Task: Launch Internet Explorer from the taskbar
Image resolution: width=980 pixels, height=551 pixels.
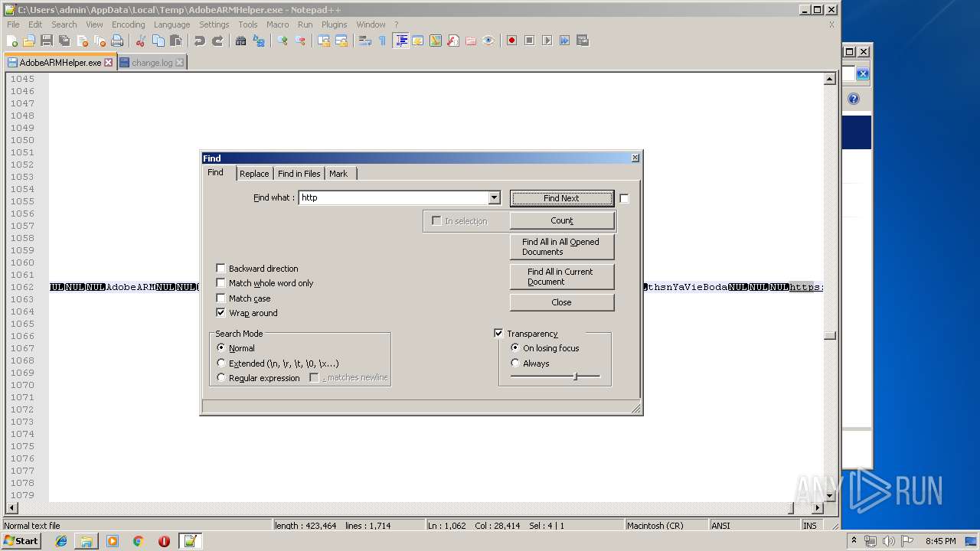Action: tap(61, 541)
